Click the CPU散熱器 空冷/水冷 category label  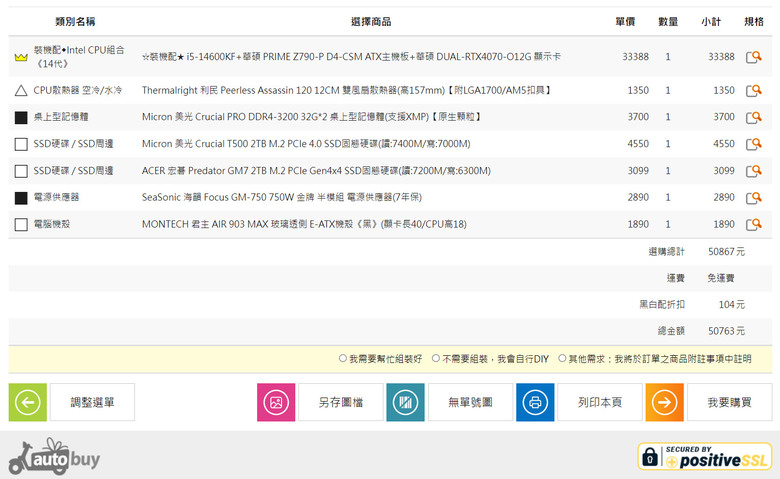78,90
